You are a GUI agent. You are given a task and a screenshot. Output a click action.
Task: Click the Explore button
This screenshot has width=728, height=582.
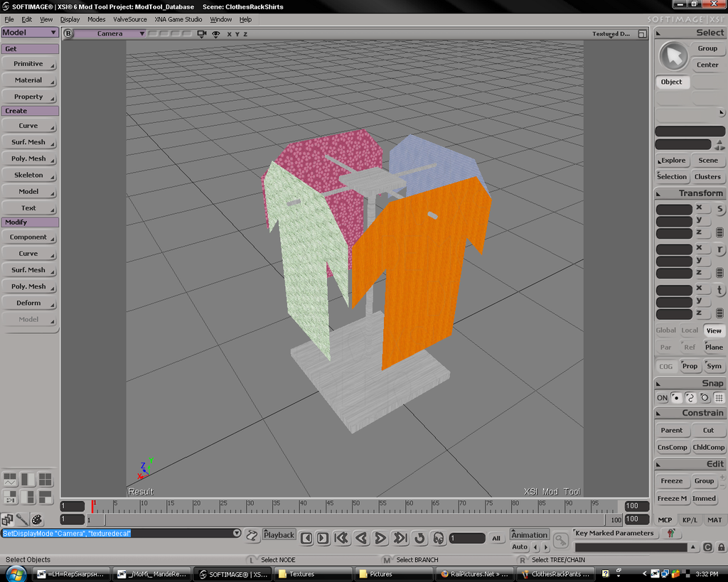point(672,160)
